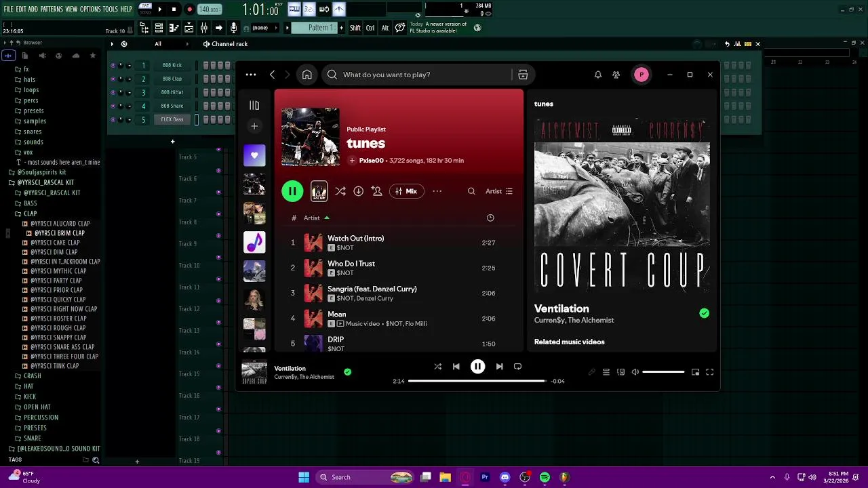Open the Artist sort and view dropdown
Image resolution: width=868 pixels, height=488 pixels.
tap(499, 191)
